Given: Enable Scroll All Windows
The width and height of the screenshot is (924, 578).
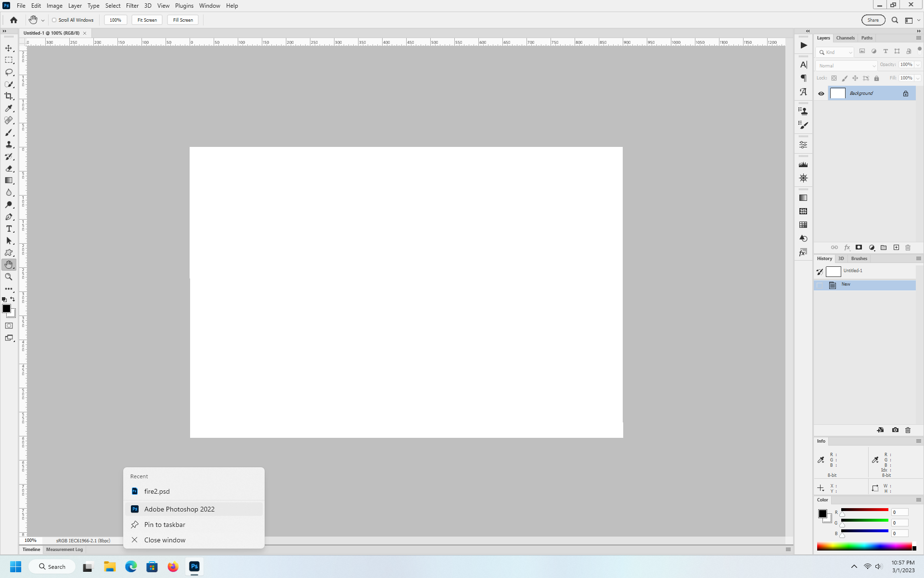Looking at the screenshot, I should [54, 20].
